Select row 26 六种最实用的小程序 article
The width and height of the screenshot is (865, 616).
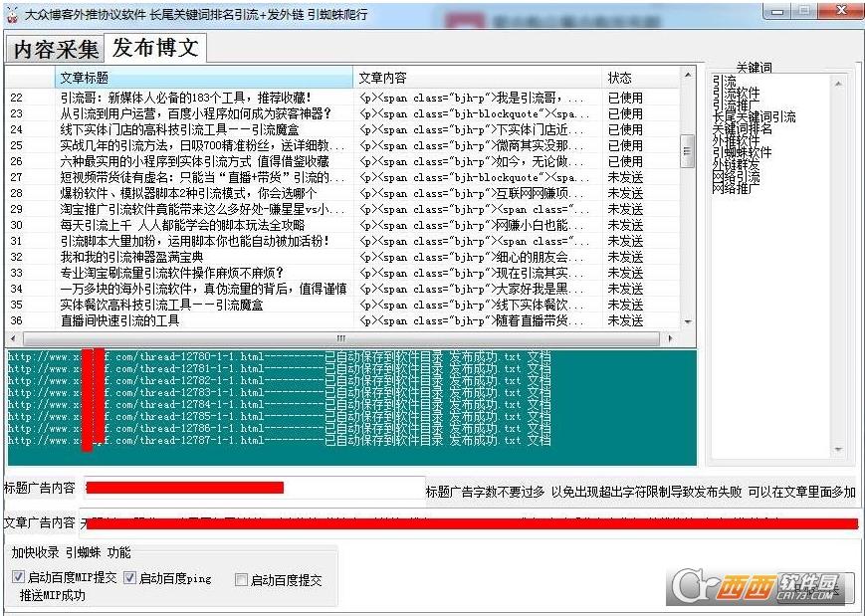[342, 161]
